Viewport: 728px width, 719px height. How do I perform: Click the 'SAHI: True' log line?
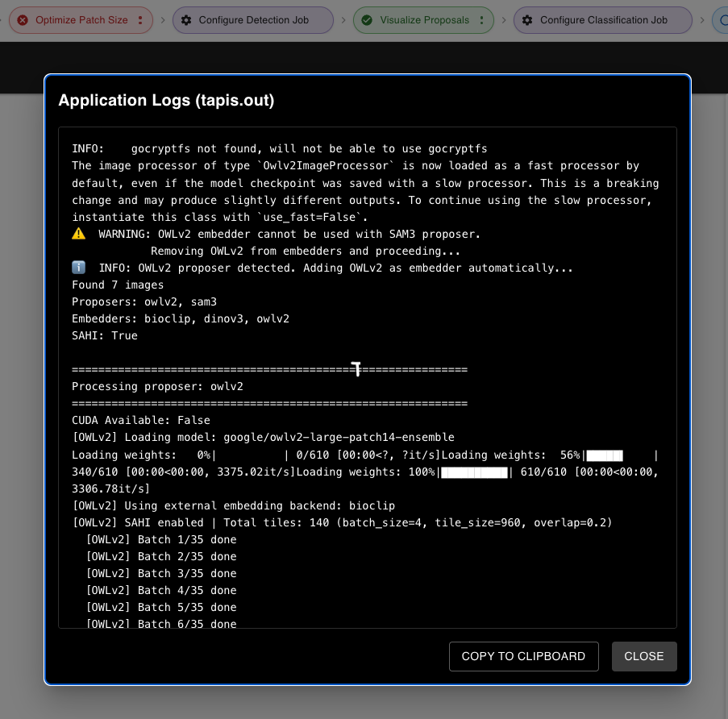tap(105, 335)
